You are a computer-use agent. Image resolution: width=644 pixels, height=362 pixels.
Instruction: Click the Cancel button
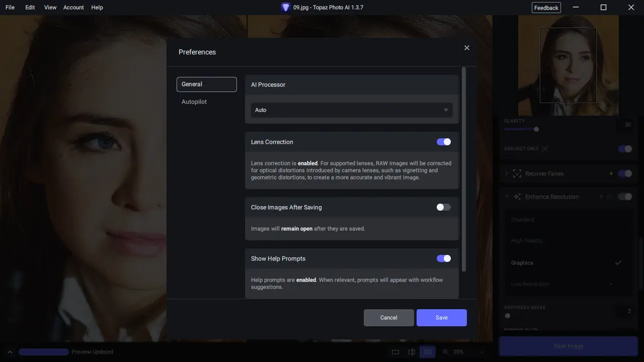pyautogui.click(x=389, y=318)
